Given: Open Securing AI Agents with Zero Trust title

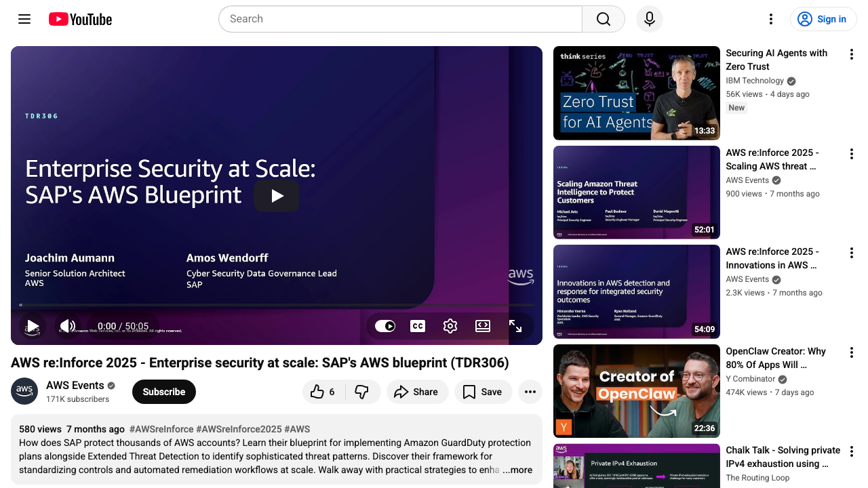Looking at the screenshot, I should pyautogui.click(x=776, y=60).
